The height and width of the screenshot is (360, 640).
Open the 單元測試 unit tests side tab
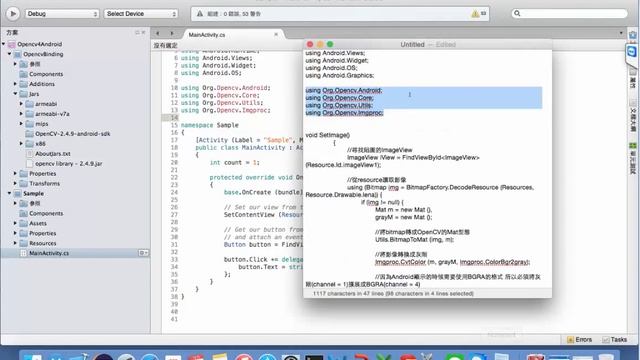tap(633, 159)
